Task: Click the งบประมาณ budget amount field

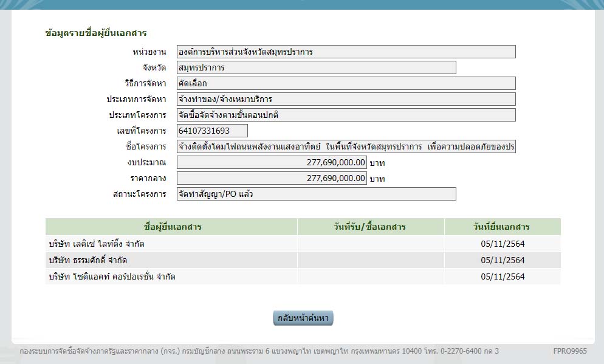Action: point(272,162)
